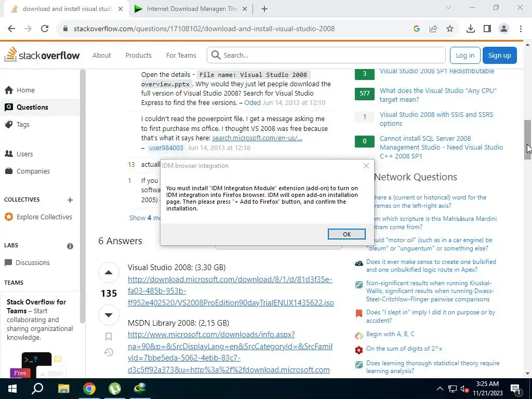Open the notification center icon
Image resolution: width=532 pixels, height=399 pixels.
515,389
